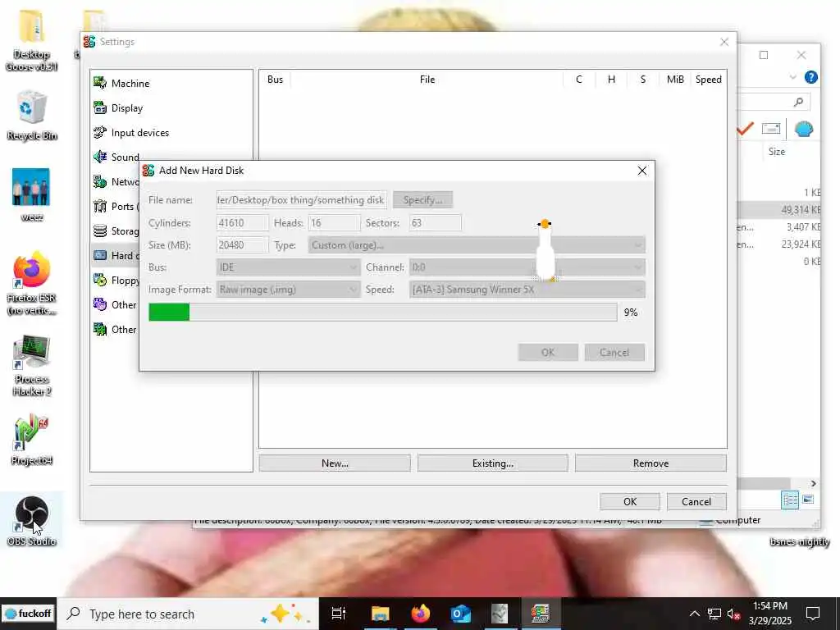Click the Size column header in background window
Screen dimensions: 840x630
777,152
